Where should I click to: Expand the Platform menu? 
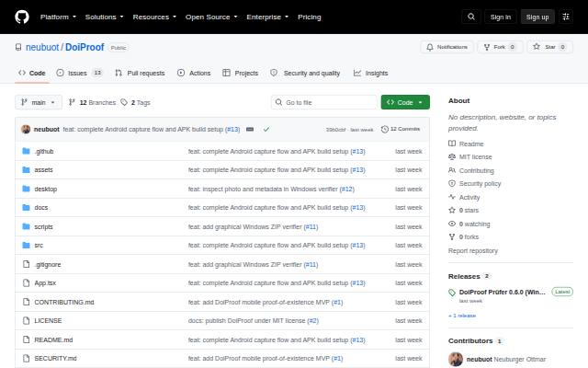(58, 17)
